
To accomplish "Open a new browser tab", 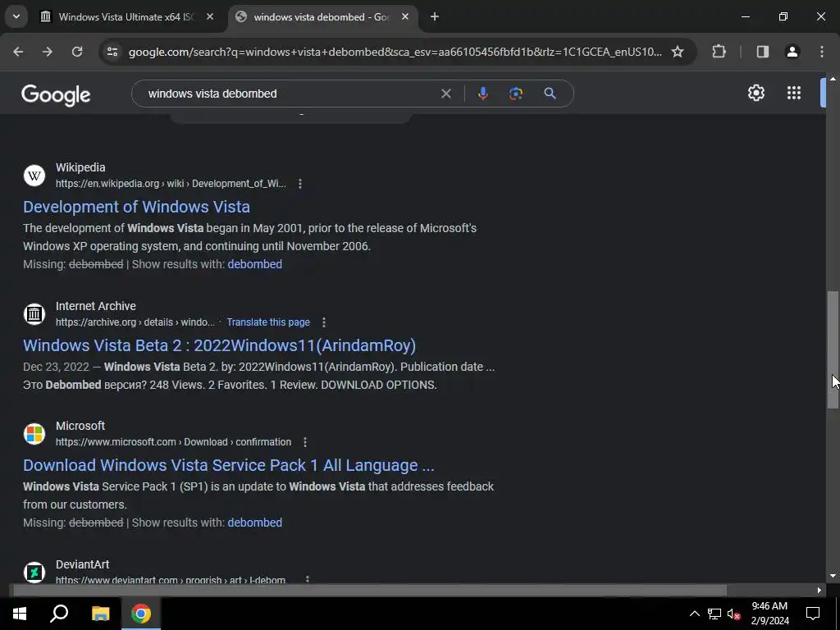I will 435,16.
